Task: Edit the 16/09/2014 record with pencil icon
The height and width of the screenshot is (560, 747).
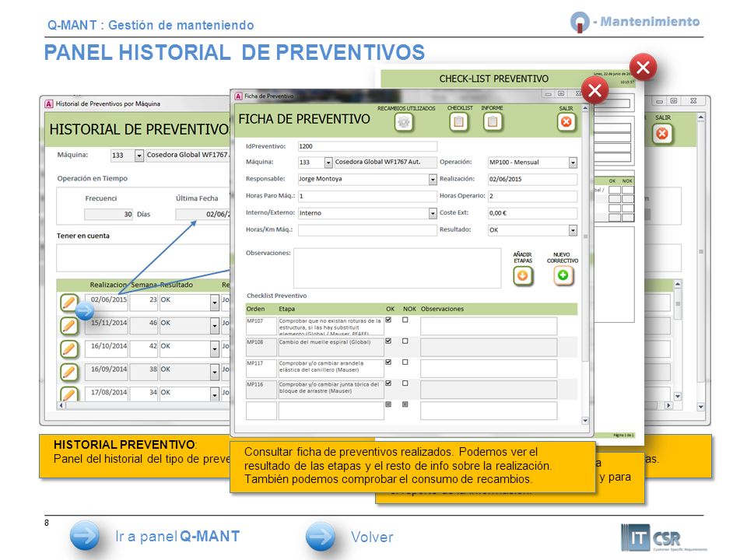Action: coord(69,372)
